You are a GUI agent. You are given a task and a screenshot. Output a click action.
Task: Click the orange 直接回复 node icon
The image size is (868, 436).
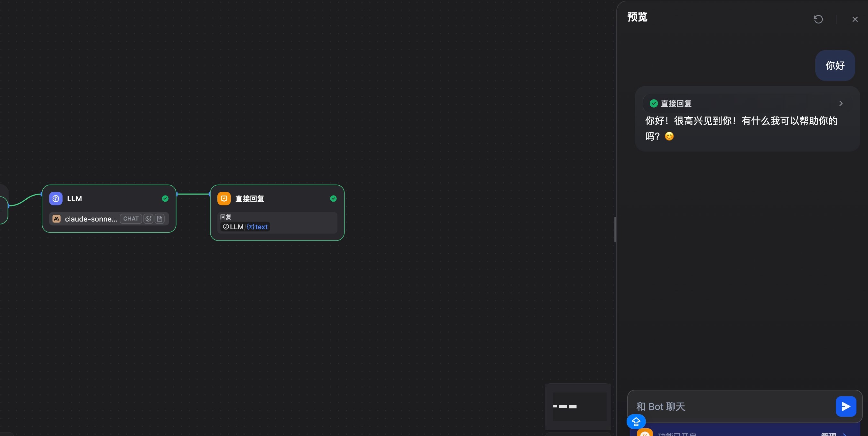(224, 198)
